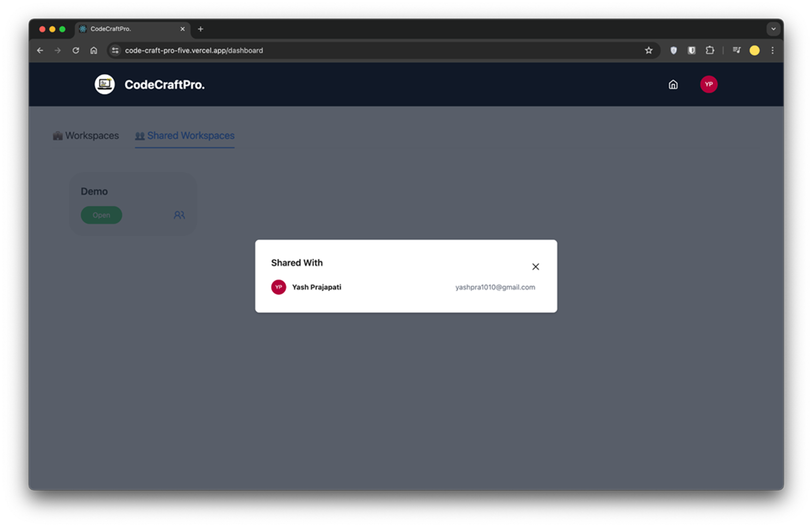Open the browser home page button

[94, 51]
